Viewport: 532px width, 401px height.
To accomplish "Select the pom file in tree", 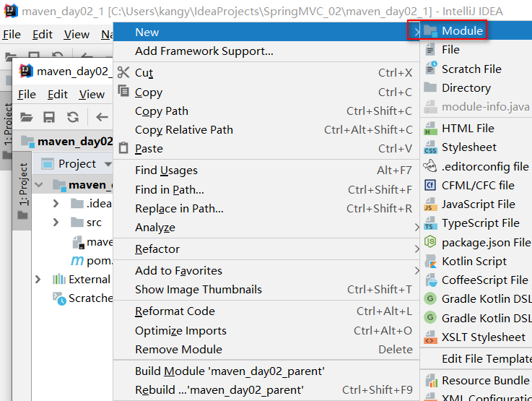I will pyautogui.click(x=72, y=261).
